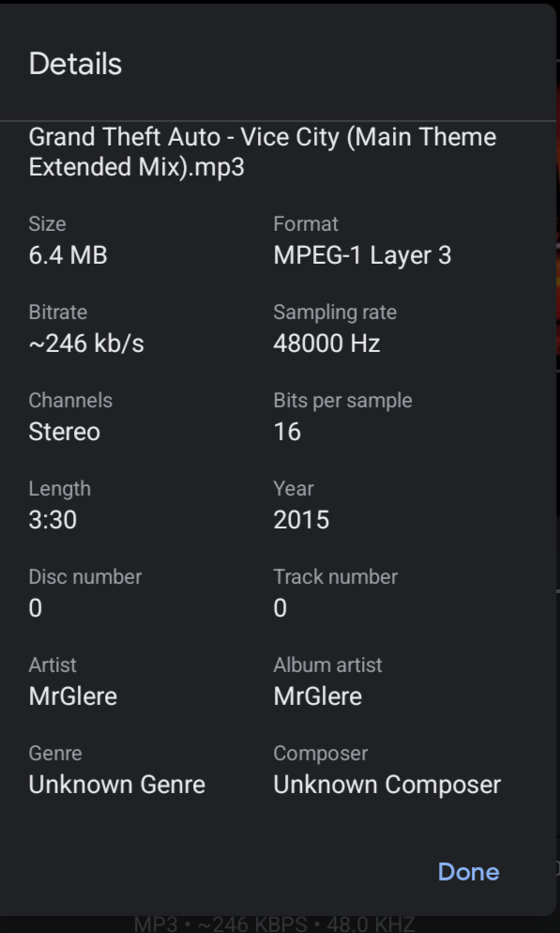The width and height of the screenshot is (560, 933).
Task: Click the Composer value Unknown Composer
Action: 388,784
